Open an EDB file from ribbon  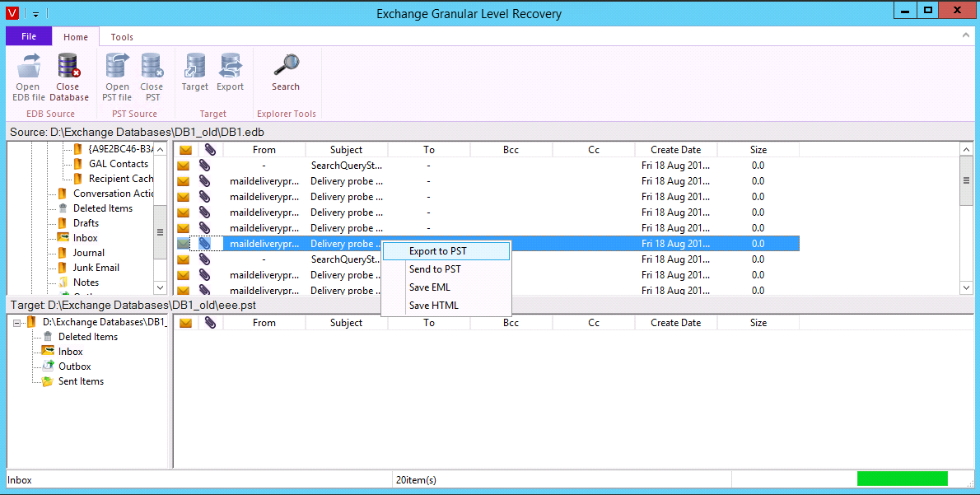pyautogui.click(x=28, y=77)
